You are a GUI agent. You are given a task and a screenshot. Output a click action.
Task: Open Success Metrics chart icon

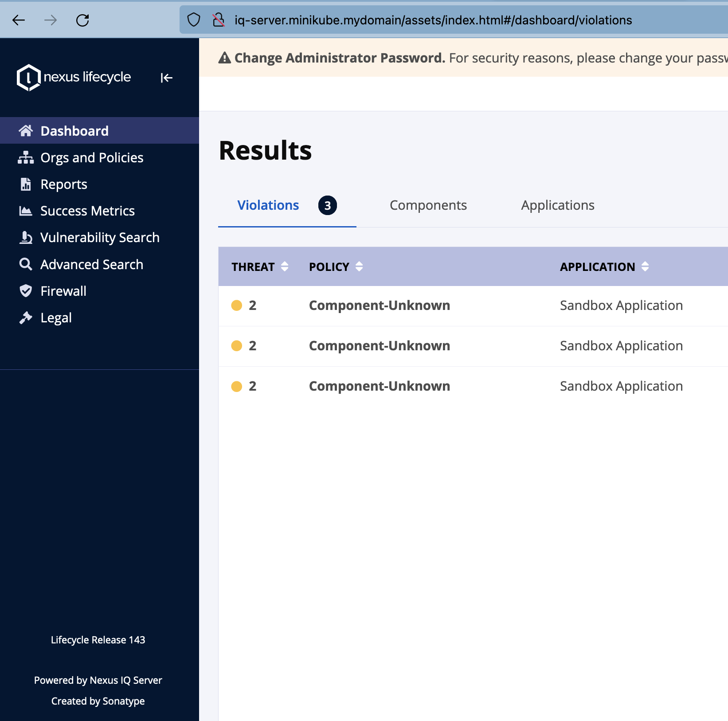pyautogui.click(x=26, y=211)
